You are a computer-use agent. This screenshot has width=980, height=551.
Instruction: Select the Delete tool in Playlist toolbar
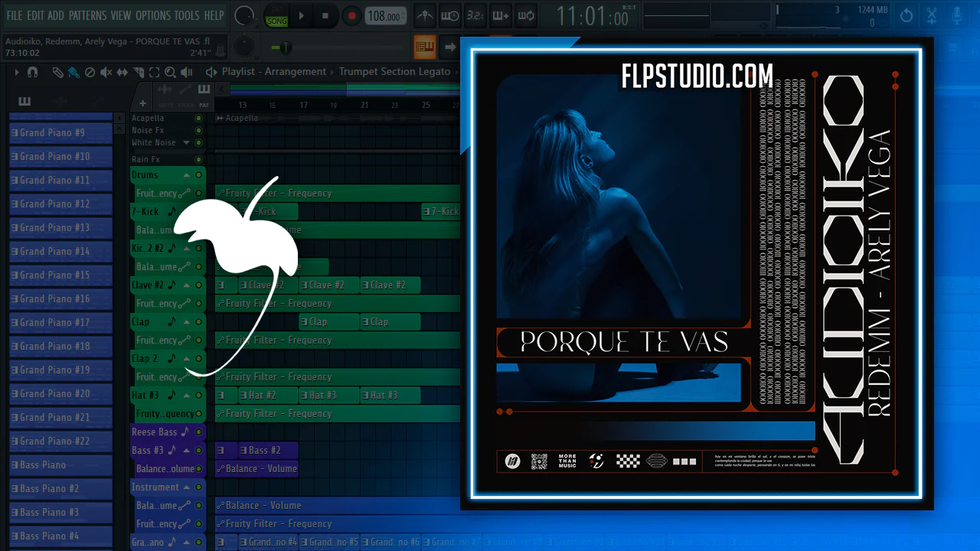[90, 72]
